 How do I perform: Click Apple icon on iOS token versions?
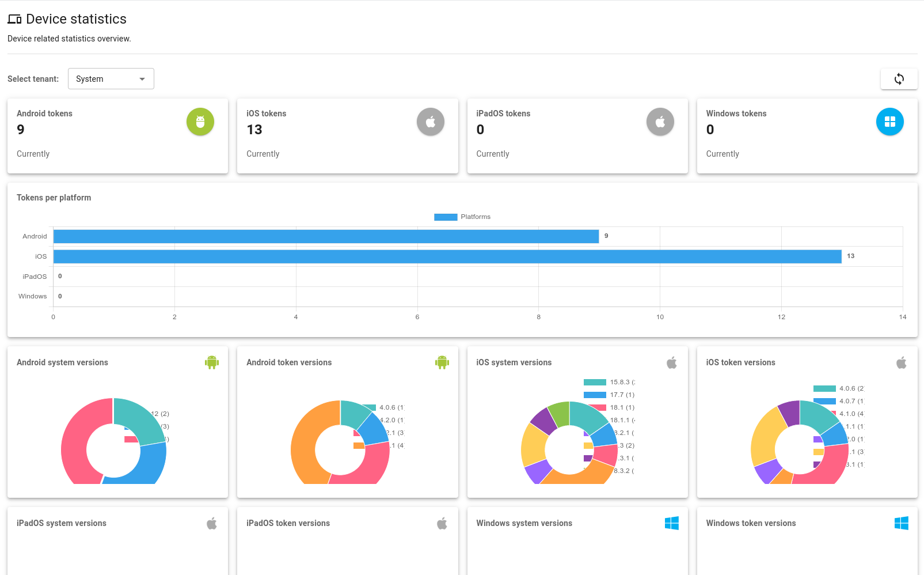click(x=901, y=362)
